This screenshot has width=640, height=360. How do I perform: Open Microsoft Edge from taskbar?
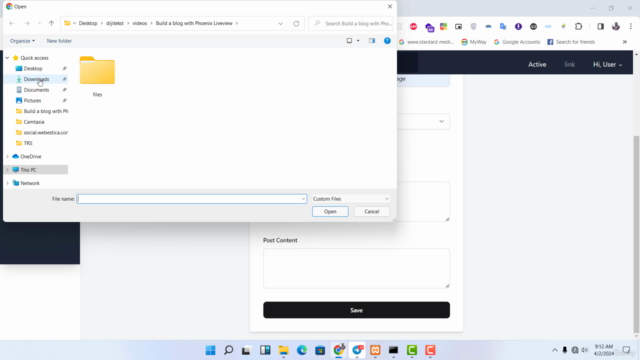click(x=302, y=350)
